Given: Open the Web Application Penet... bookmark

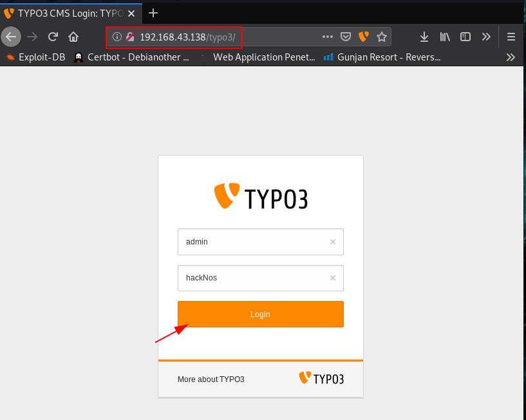Looking at the screenshot, I should pyautogui.click(x=258, y=57).
